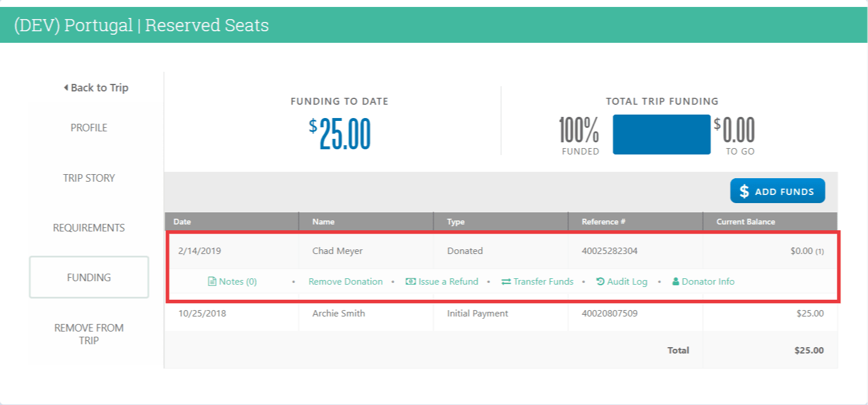Select the date 2/14/2019

tap(200, 251)
